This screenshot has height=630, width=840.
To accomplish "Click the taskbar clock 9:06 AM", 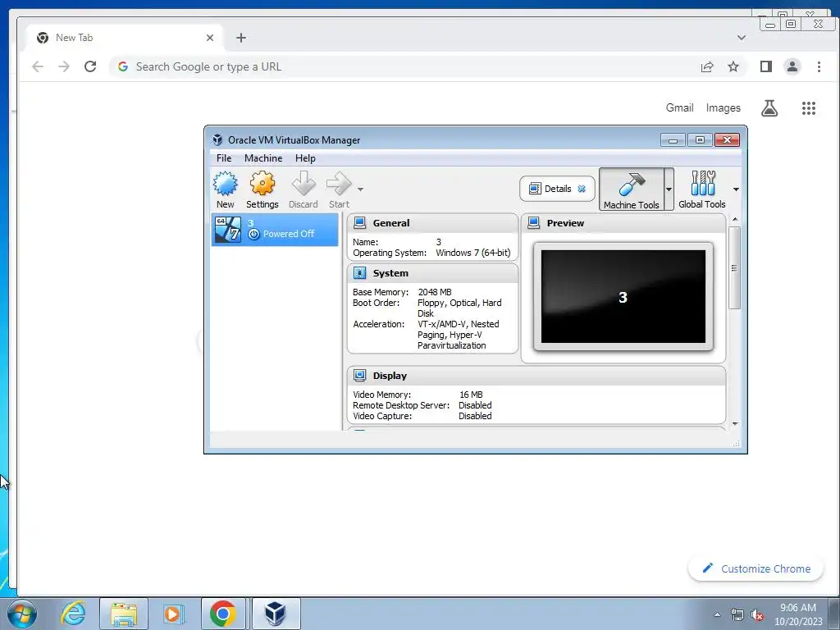I will point(797,608).
